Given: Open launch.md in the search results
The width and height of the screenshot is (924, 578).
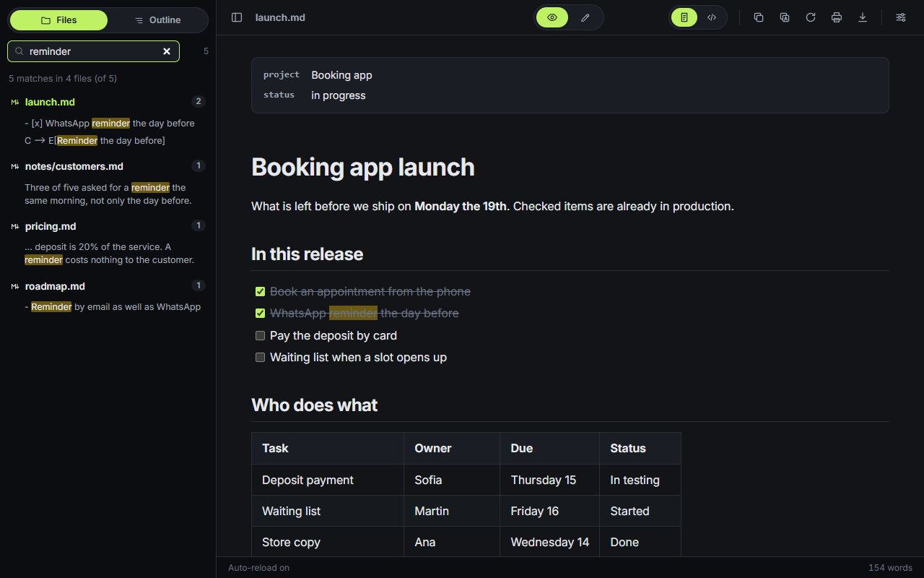Looking at the screenshot, I should click(x=108, y=102).
